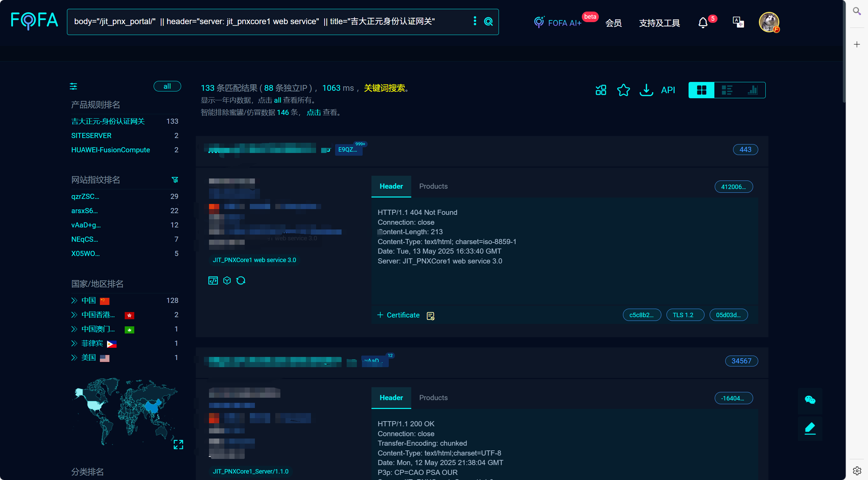Click the port 443 badge
Image resolution: width=868 pixels, height=480 pixels.
(745, 150)
